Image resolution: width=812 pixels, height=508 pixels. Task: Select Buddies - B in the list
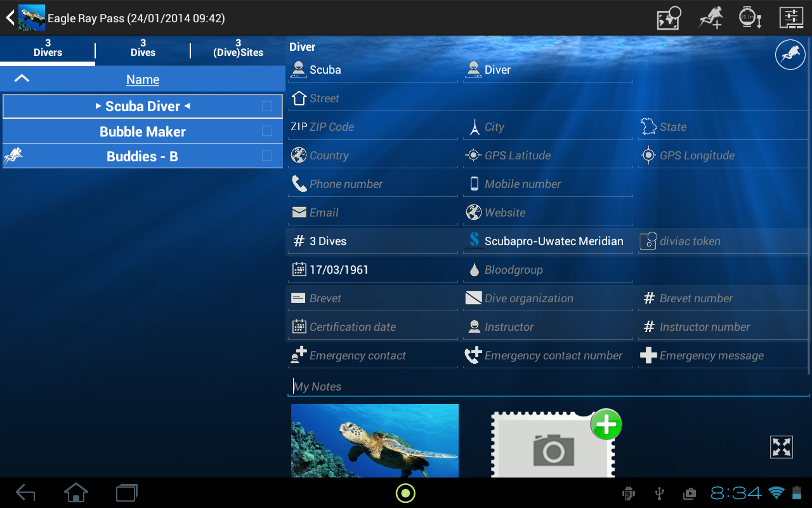pos(143,156)
